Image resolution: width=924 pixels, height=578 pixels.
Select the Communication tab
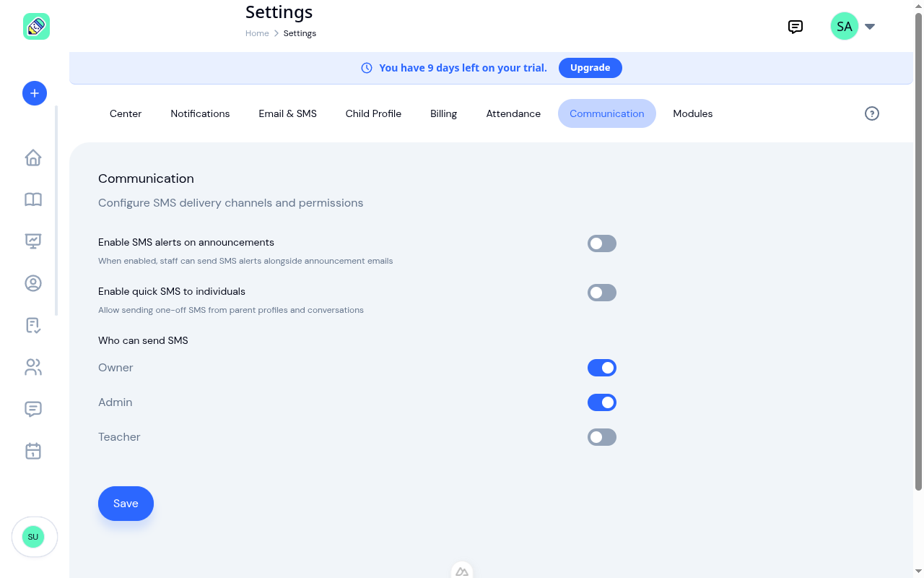[x=607, y=113]
